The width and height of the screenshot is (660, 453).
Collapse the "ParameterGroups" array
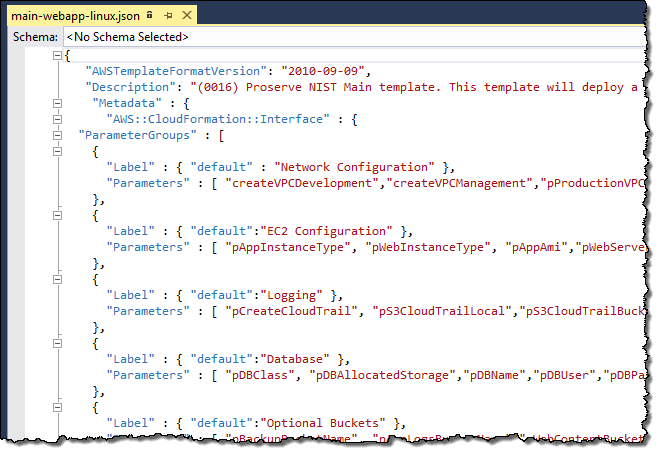[x=57, y=134]
